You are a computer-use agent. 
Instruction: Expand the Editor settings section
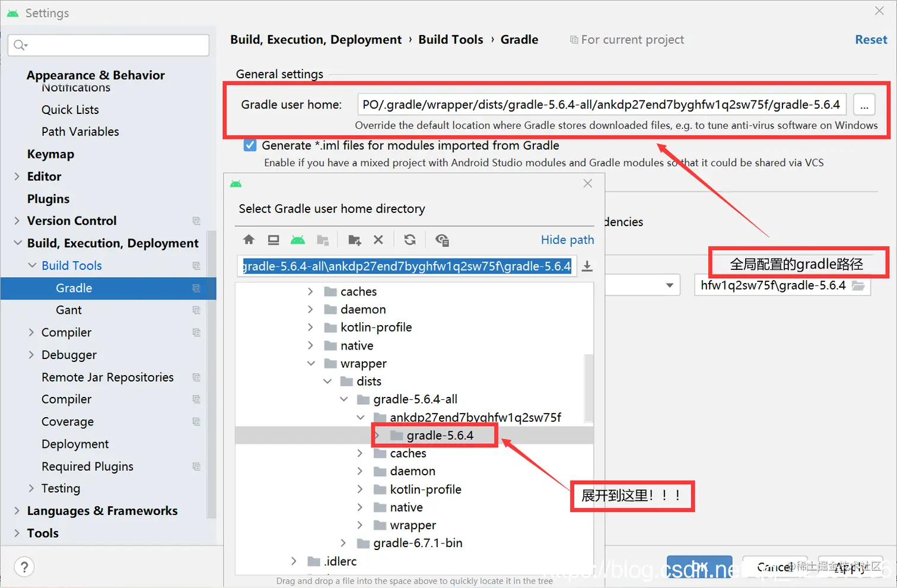pos(17,176)
